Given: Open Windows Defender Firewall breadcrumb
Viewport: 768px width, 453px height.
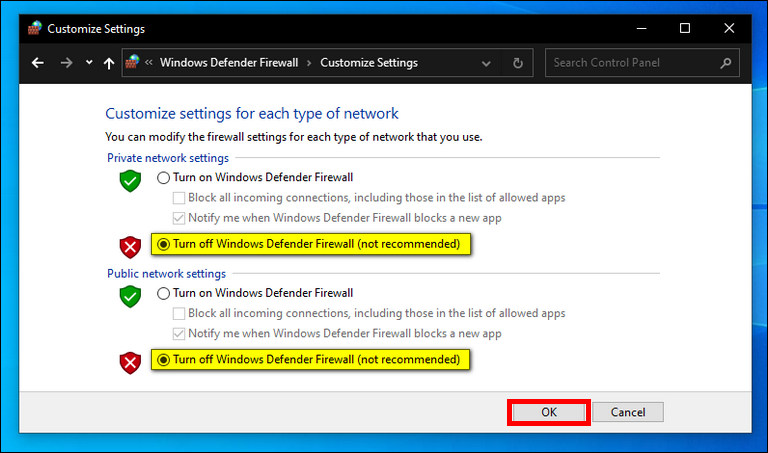Looking at the screenshot, I should click(x=229, y=63).
